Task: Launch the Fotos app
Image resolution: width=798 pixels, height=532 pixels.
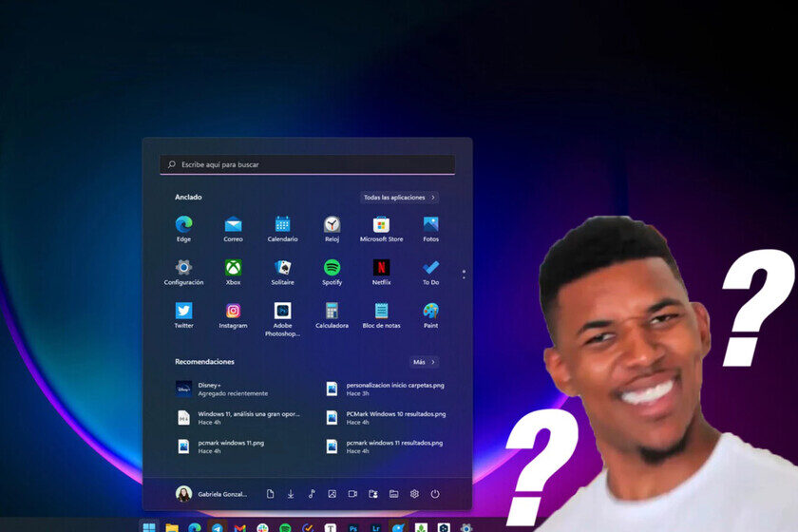Action: pos(430,229)
